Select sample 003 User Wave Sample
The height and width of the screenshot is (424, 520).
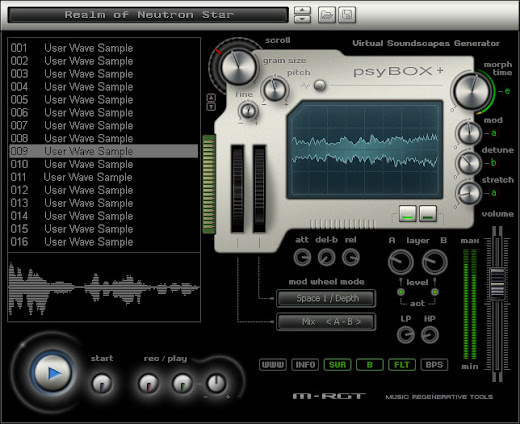tap(104, 74)
